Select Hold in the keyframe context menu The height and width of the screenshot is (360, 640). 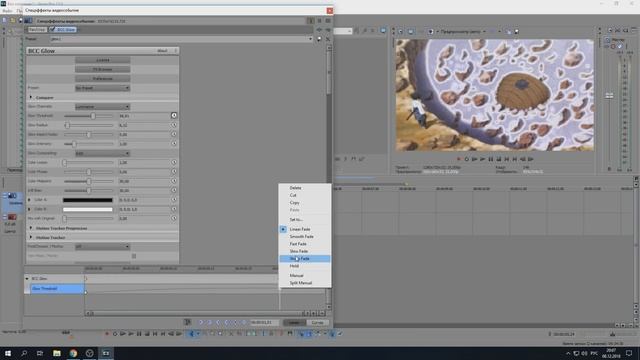[x=305, y=266]
